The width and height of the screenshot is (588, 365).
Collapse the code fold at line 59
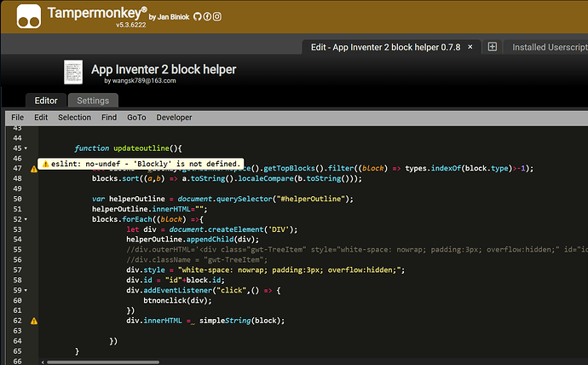[x=26, y=292]
